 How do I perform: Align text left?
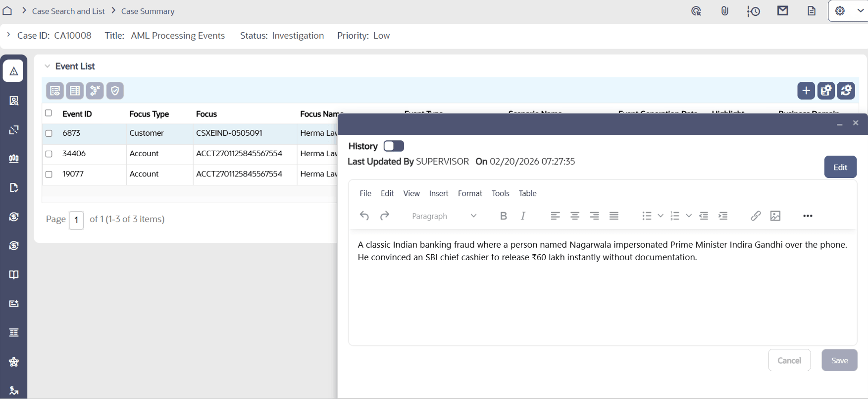[555, 216]
